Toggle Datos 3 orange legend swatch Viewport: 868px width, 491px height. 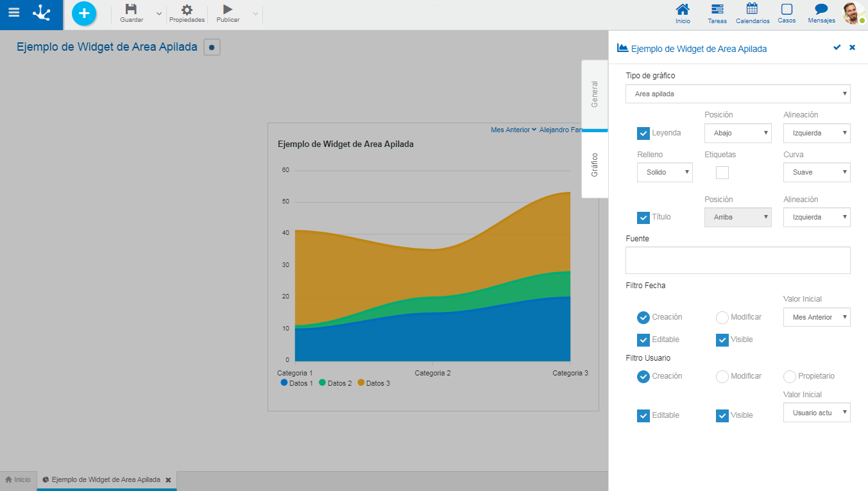pyautogui.click(x=361, y=383)
